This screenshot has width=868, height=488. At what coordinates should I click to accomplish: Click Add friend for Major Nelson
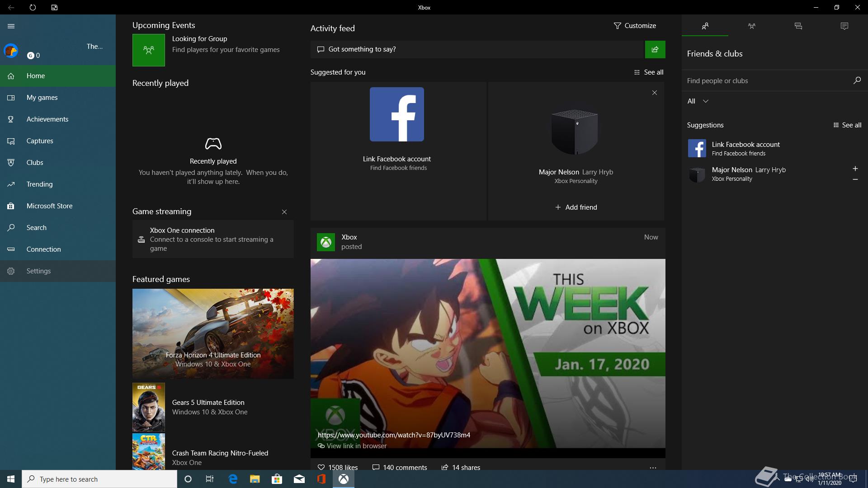(x=576, y=207)
